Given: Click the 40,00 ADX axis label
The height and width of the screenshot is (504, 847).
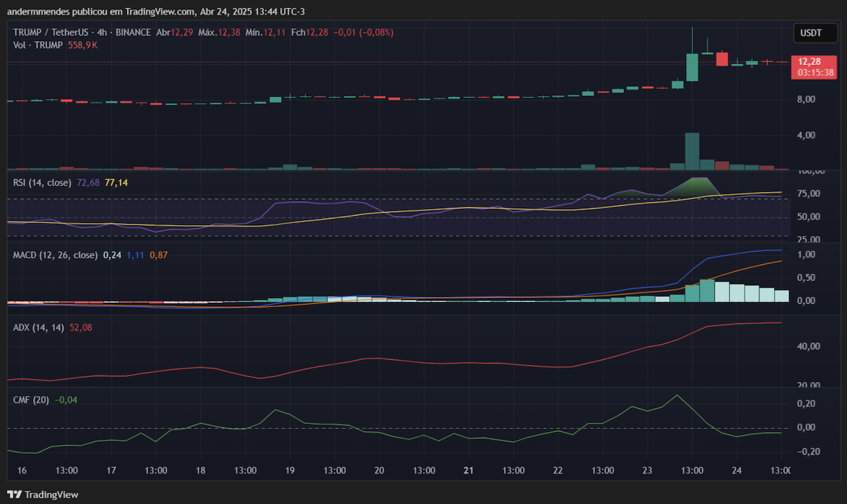Looking at the screenshot, I should [x=808, y=347].
